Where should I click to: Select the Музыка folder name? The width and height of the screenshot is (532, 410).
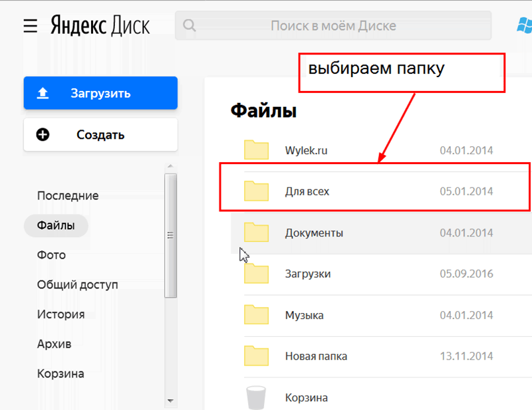point(305,316)
